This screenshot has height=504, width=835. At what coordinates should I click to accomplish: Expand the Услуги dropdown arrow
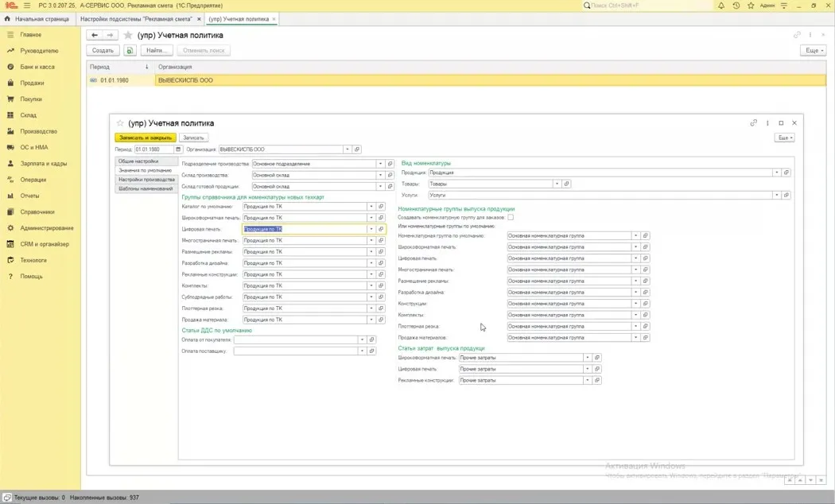(777, 196)
